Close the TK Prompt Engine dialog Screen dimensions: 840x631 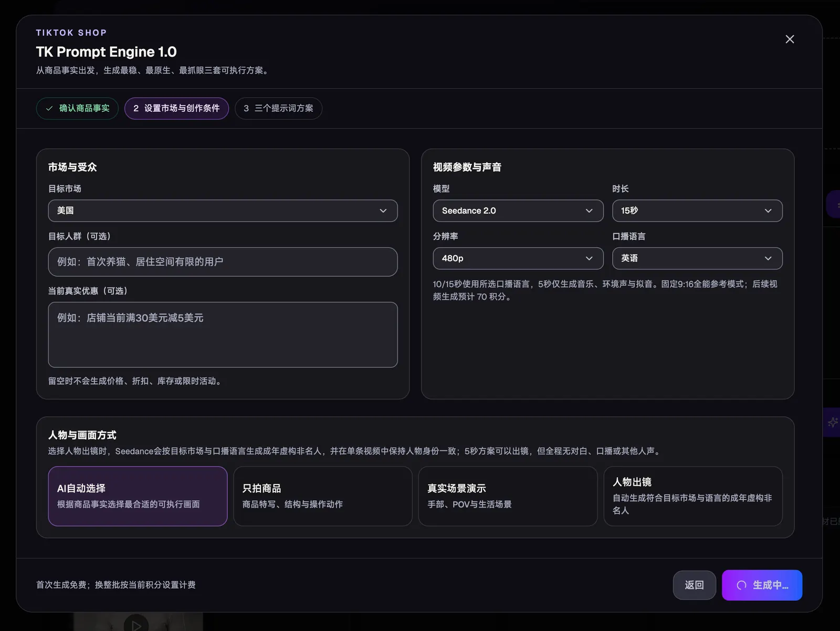tap(790, 39)
